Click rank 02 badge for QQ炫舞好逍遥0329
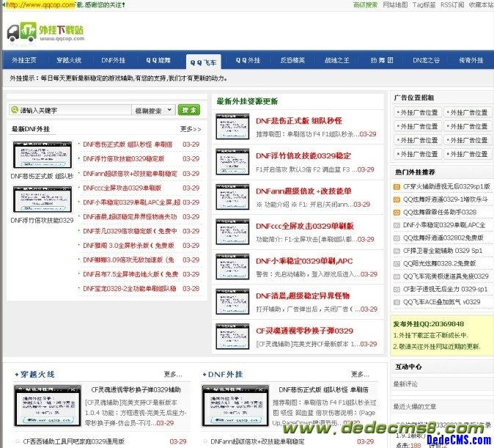This screenshot has width=494, height=448. (x=397, y=199)
